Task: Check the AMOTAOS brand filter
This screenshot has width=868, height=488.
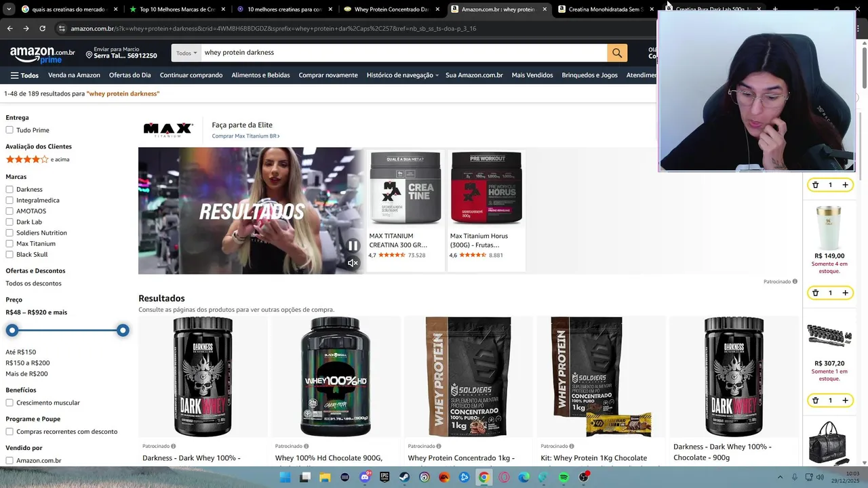Action: click(x=9, y=211)
